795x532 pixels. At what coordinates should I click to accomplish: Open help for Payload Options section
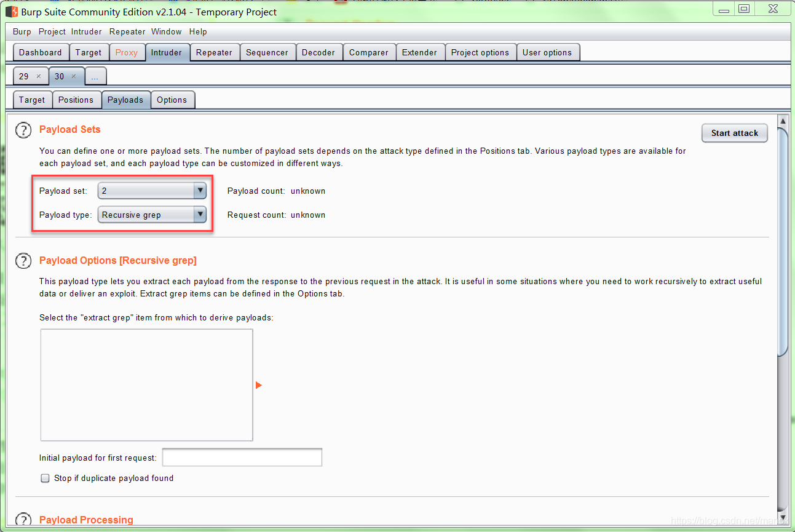coord(23,261)
